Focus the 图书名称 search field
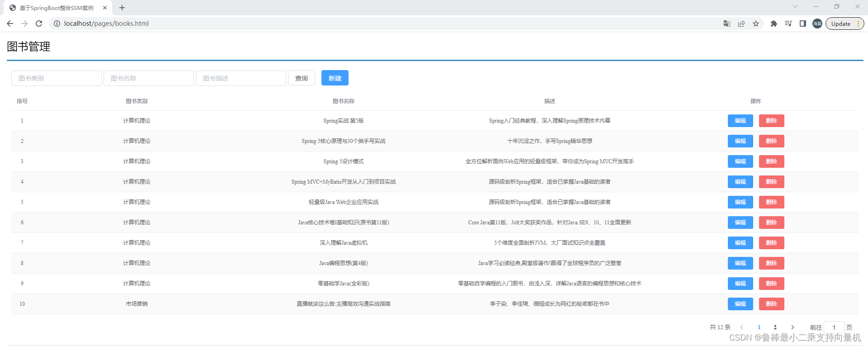Viewport: 868px width, 346px height. coord(149,78)
